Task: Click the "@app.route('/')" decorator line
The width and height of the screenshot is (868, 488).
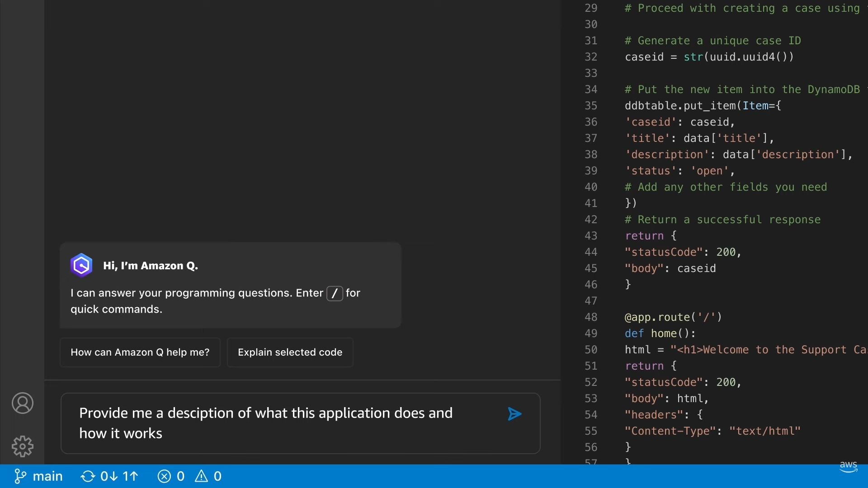Action: coord(673,317)
